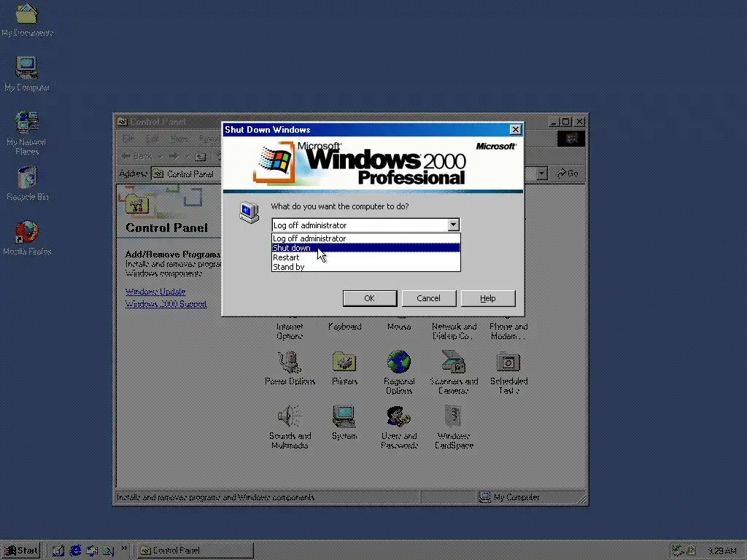The width and height of the screenshot is (747, 560).
Task: Select the Recycle Bin icon
Action: [27, 183]
